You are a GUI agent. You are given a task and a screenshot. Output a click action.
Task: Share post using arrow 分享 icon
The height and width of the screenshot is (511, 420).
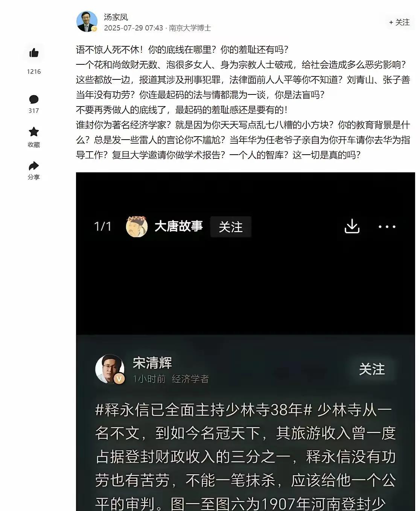click(x=34, y=166)
